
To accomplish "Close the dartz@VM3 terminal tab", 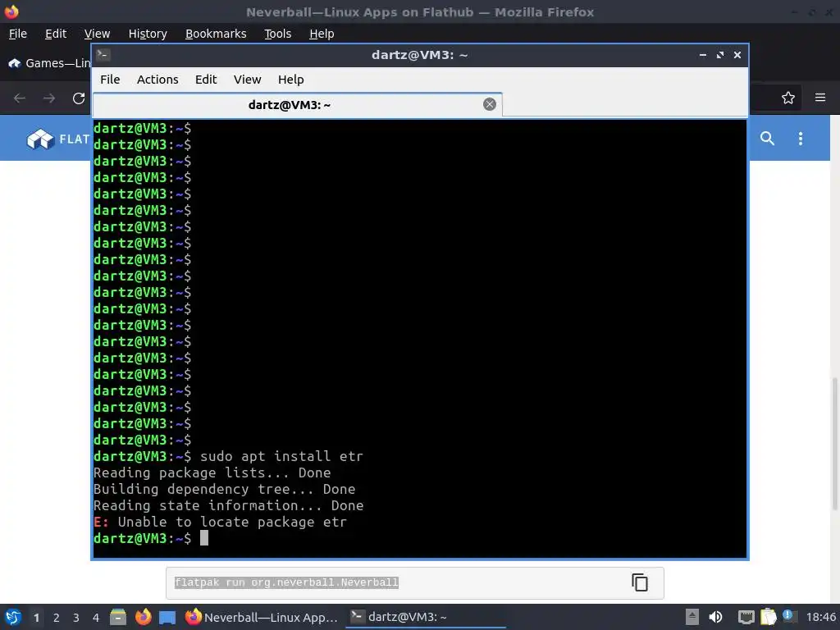I will (x=489, y=104).
